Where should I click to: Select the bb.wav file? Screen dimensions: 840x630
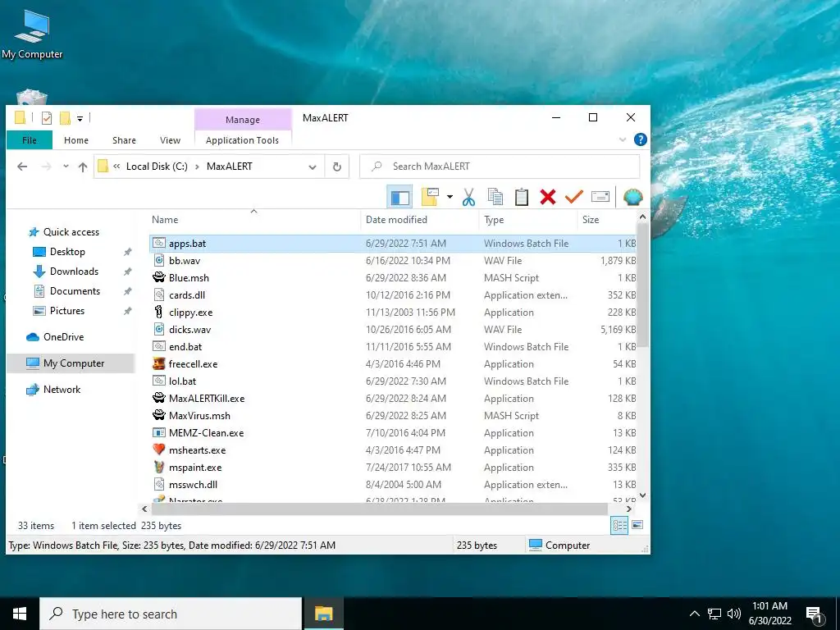click(392, 261)
